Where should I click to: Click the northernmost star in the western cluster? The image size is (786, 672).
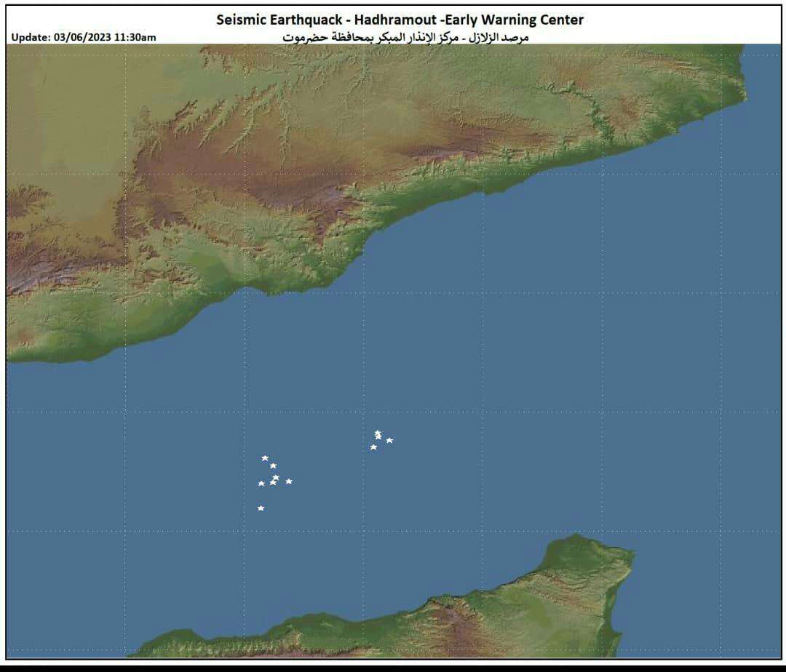point(265,458)
